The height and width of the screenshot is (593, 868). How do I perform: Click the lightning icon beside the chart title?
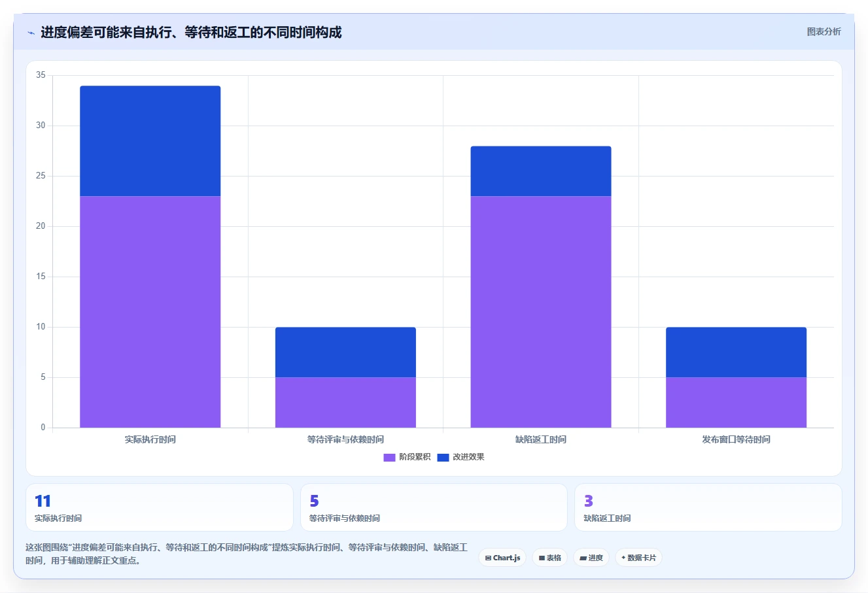click(x=31, y=33)
